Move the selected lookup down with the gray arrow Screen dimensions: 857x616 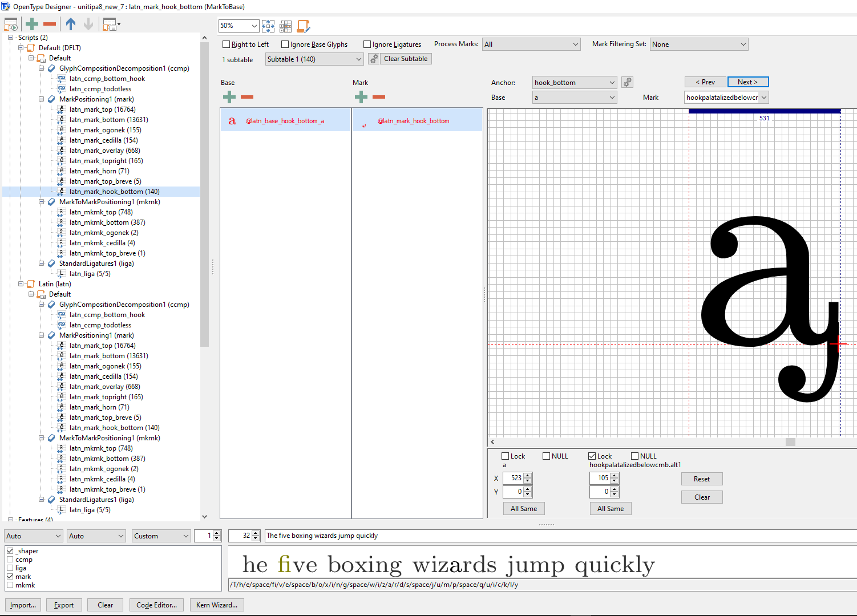pyautogui.click(x=88, y=24)
